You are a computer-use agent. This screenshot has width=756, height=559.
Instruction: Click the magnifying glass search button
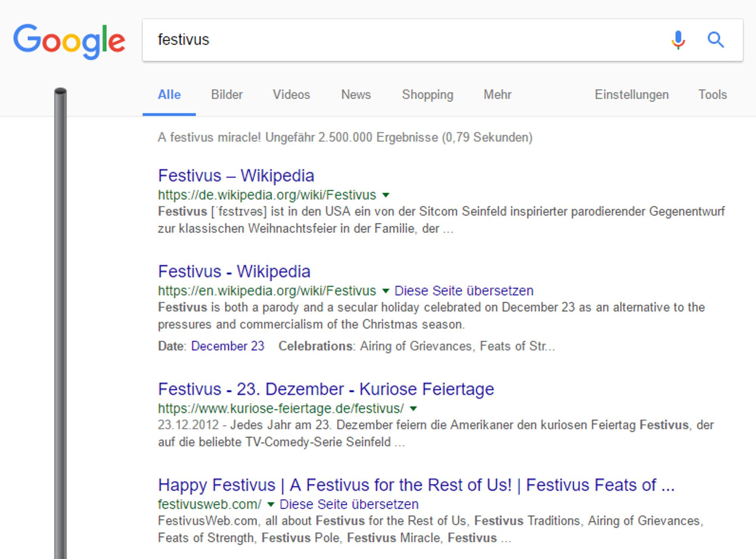[716, 40]
